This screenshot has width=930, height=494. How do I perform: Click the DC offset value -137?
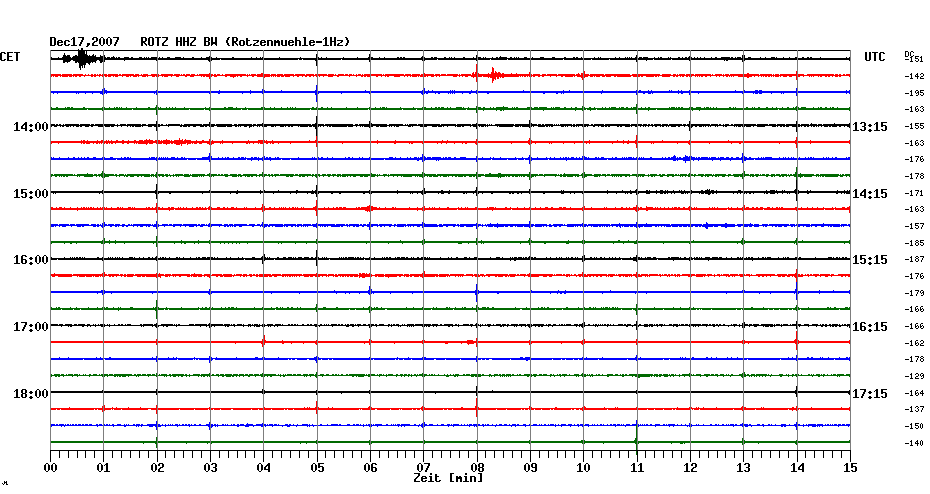(914, 410)
